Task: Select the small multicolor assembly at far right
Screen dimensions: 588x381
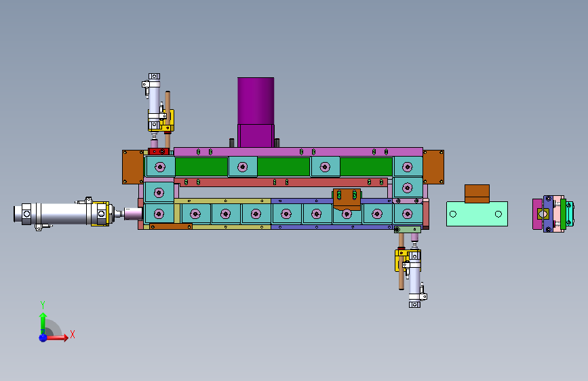Action: tap(553, 214)
